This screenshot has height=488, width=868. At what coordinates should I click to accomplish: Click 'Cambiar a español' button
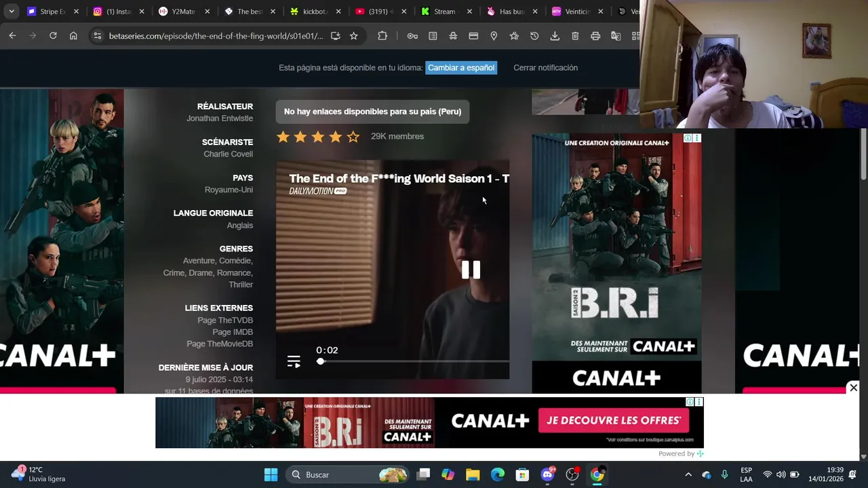pyautogui.click(x=461, y=68)
